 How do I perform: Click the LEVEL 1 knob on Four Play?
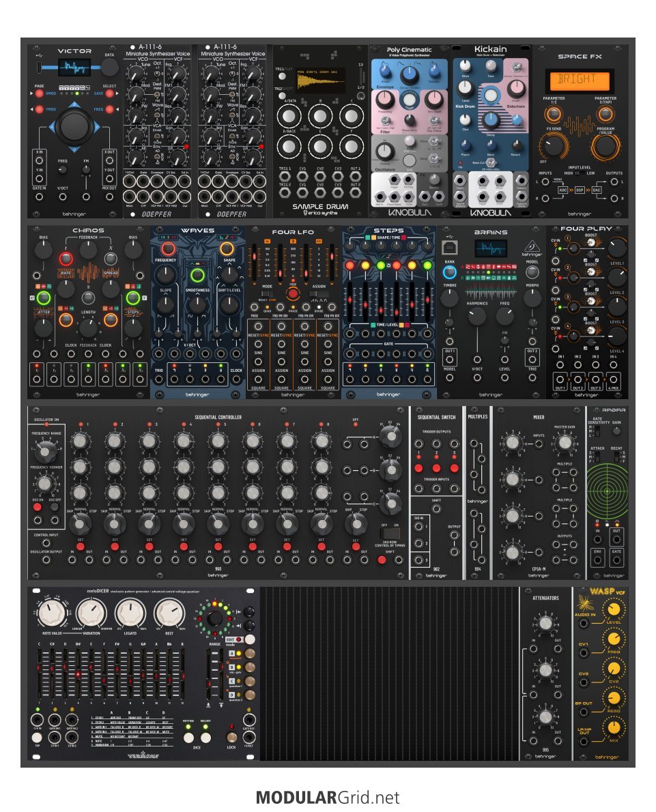click(616, 248)
